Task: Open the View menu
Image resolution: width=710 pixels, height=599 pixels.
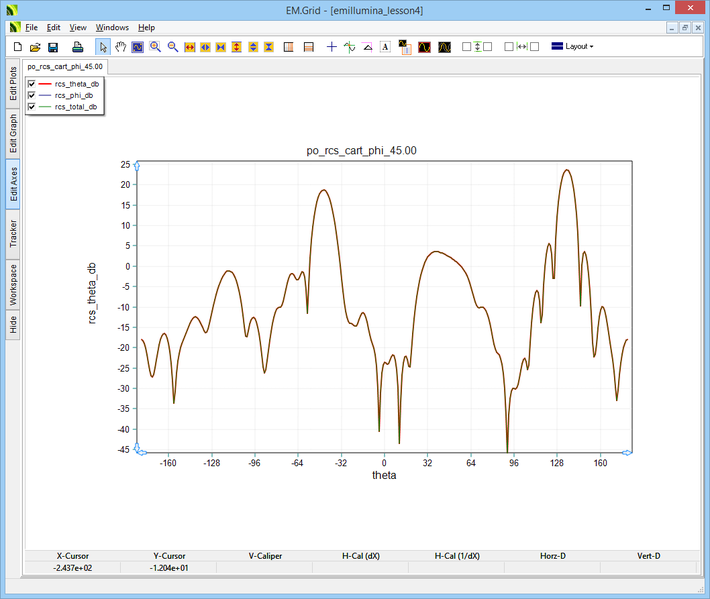Action: coord(78,28)
